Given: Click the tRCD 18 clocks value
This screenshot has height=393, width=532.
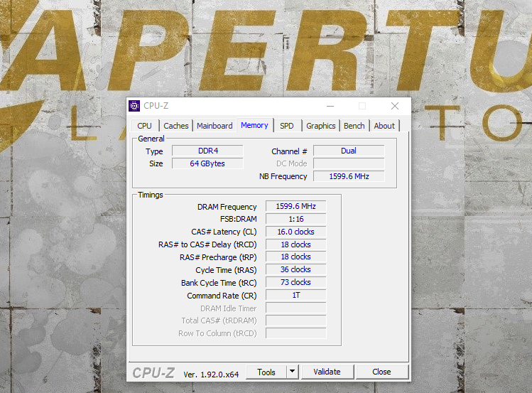Looking at the screenshot, I should coord(296,244).
